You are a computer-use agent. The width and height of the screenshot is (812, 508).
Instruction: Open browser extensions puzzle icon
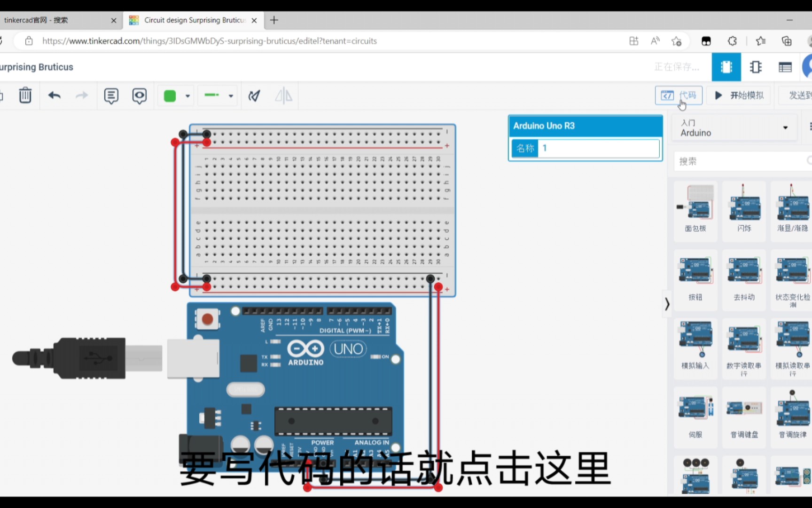coord(732,41)
